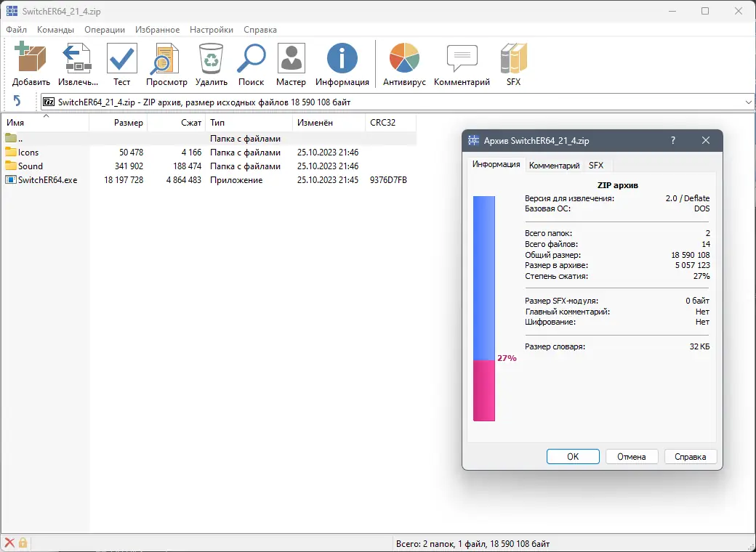Click the Информация toolbar icon
Screen dimensions: 756x552
(x=342, y=58)
